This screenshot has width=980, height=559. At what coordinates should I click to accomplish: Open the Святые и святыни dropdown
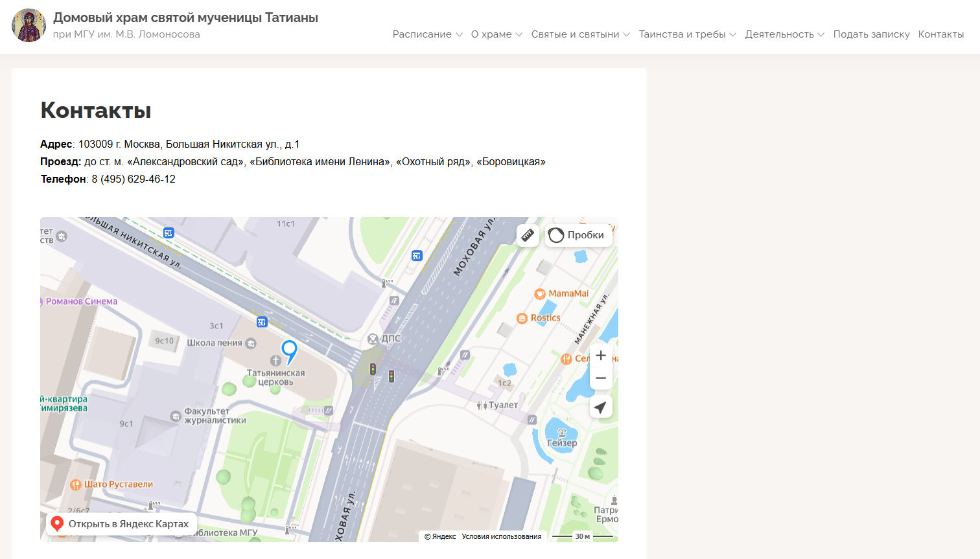coord(581,34)
